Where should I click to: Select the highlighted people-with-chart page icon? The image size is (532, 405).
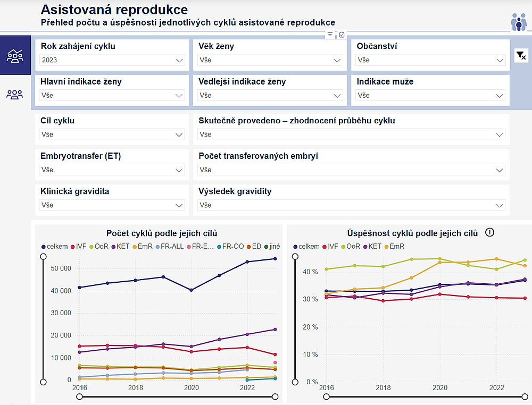pos(15,55)
